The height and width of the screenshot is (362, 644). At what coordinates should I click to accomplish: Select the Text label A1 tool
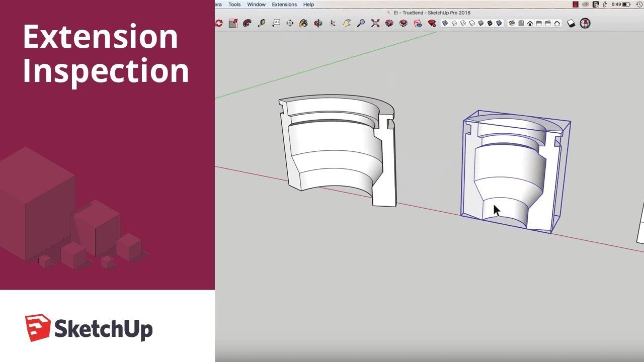pyautogui.click(x=276, y=23)
